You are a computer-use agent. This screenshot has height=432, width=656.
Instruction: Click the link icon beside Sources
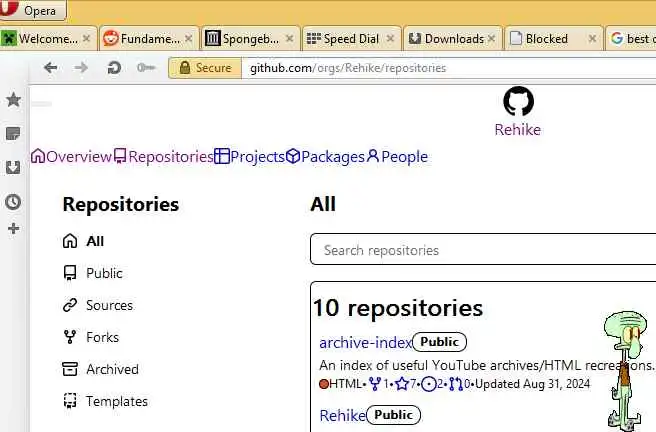(70, 305)
